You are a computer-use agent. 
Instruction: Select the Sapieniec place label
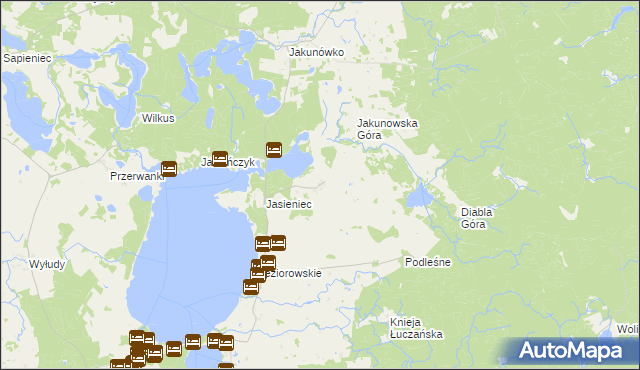pos(27,58)
